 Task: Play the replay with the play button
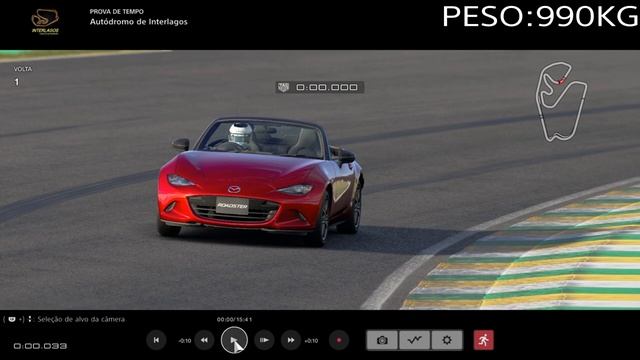(234, 340)
